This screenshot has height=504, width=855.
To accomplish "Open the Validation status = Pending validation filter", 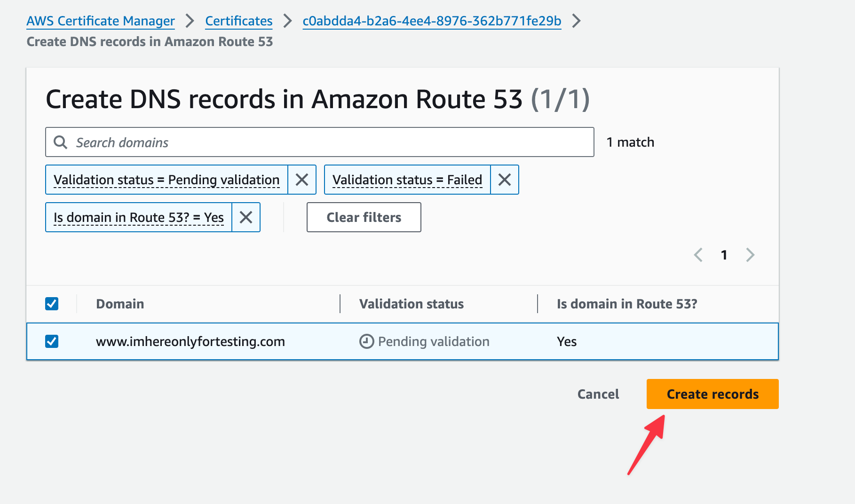I will coord(166,180).
